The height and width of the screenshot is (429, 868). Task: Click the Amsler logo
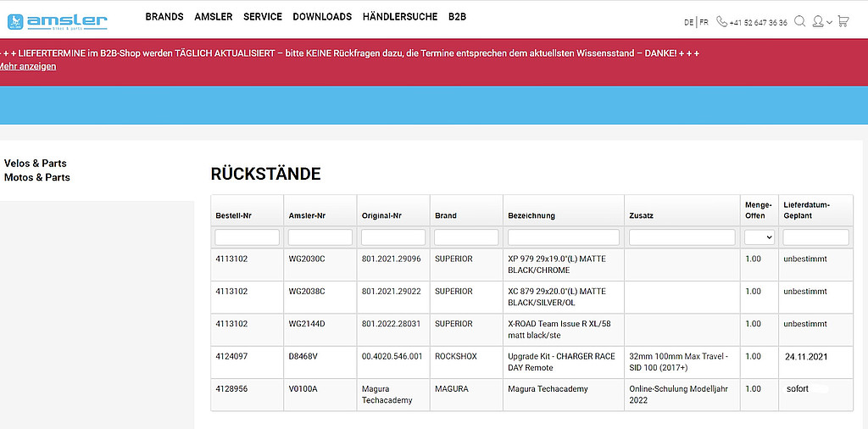tap(55, 20)
